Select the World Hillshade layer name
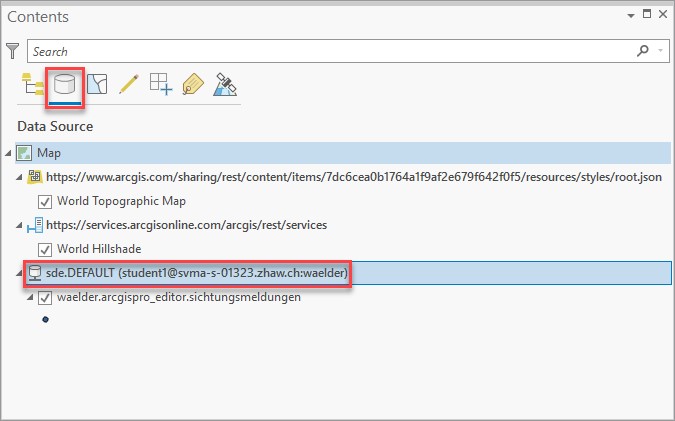The height and width of the screenshot is (421, 675). click(99, 249)
